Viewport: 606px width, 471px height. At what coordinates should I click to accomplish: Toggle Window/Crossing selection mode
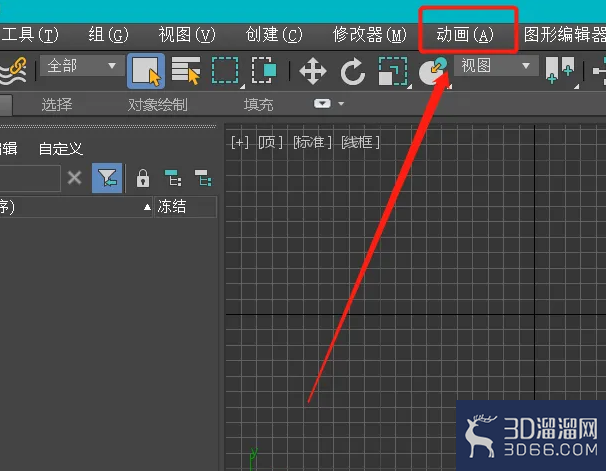(x=264, y=71)
